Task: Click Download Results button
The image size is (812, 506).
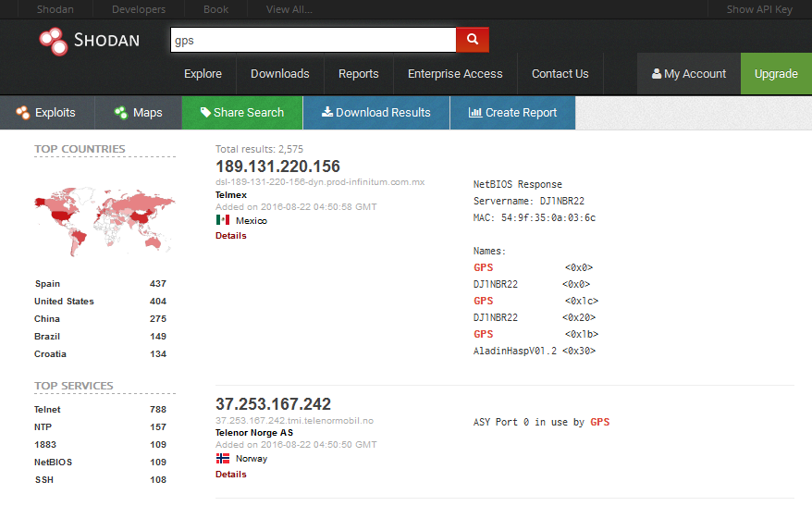Action: coord(376,112)
